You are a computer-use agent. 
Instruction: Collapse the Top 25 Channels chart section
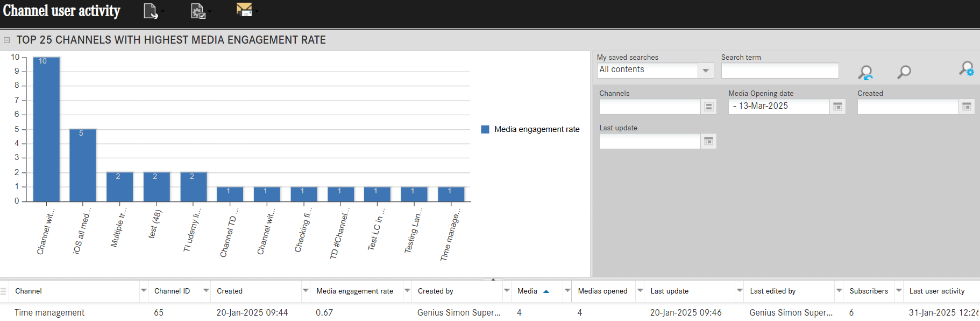point(6,40)
